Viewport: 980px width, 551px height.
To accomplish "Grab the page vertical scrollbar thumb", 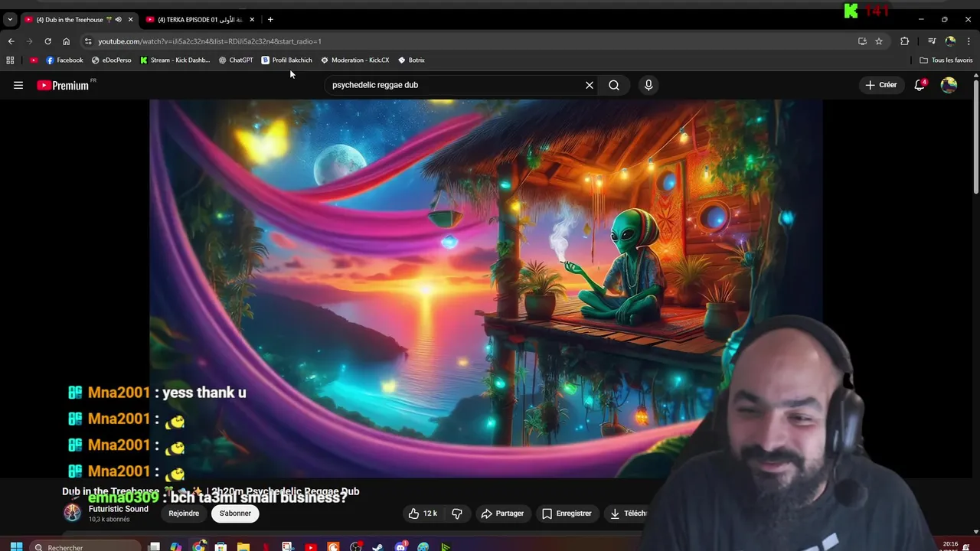I will [x=975, y=136].
